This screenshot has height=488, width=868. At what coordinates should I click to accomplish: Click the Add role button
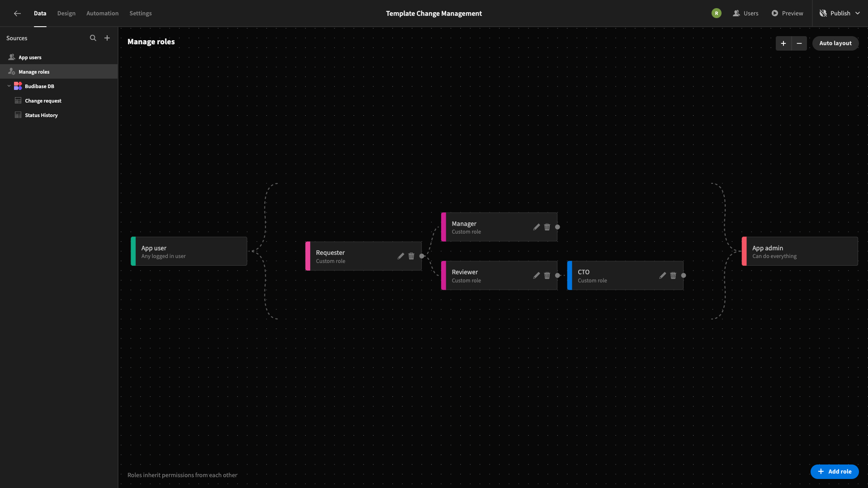(x=835, y=471)
